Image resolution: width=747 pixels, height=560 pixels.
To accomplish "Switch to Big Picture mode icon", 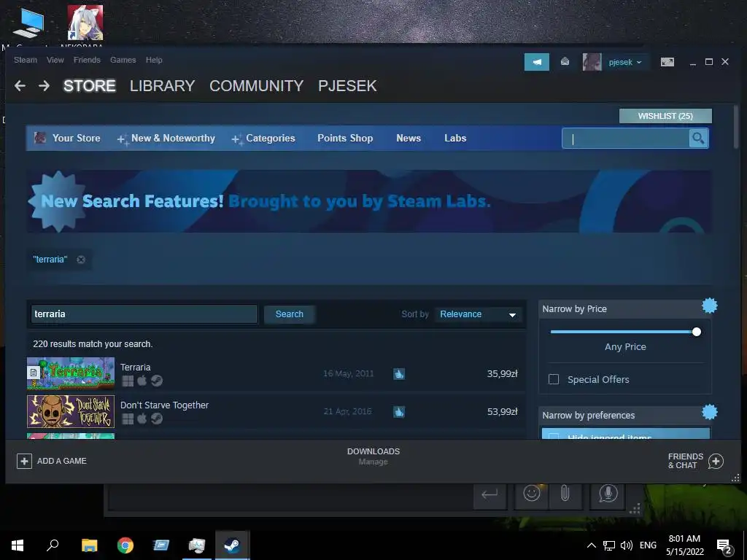I will (667, 62).
